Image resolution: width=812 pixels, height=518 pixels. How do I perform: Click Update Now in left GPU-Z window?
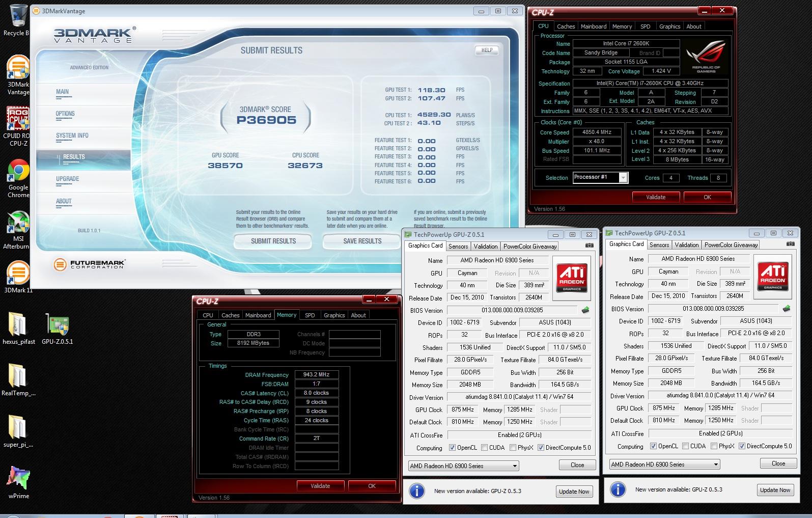[574, 492]
